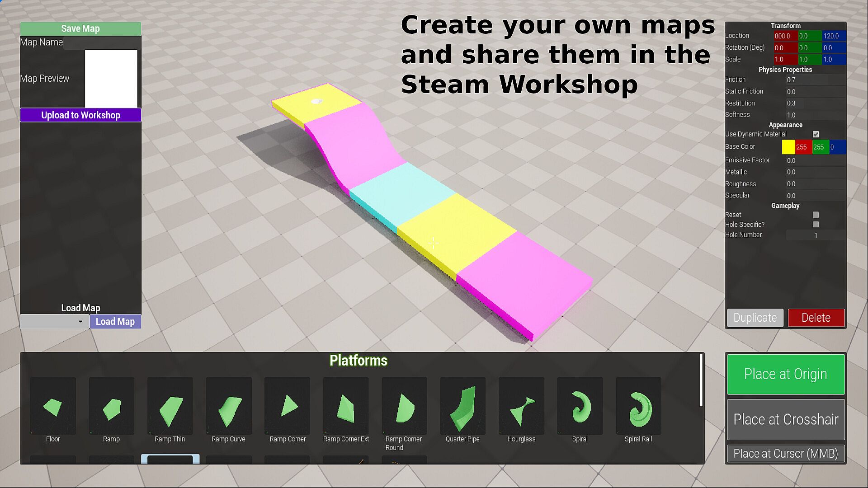
Task: Click the white Map Preview thumbnail
Action: [x=111, y=79]
